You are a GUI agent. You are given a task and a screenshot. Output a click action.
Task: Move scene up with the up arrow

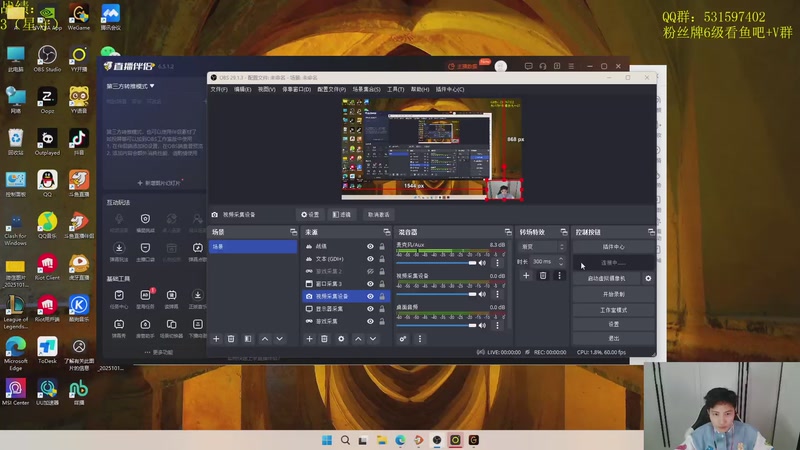pyautogui.click(x=265, y=339)
